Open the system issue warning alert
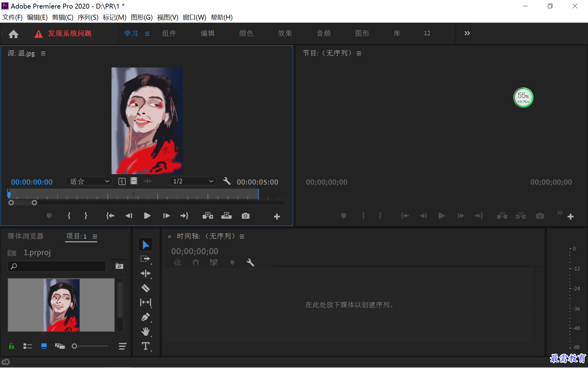Screen dimensions: 588x368 (x=63, y=33)
